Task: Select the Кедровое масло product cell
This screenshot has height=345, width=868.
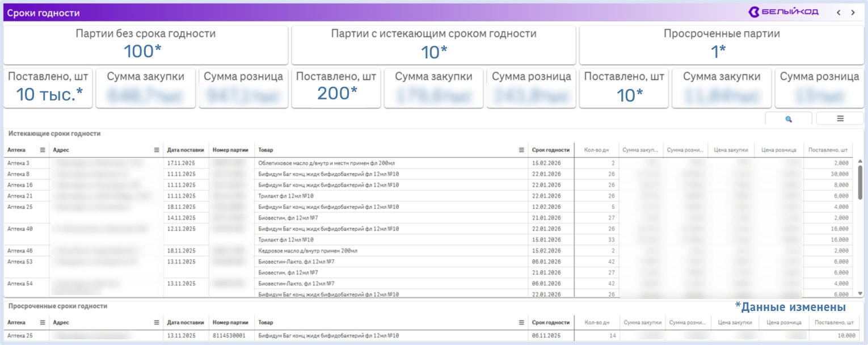Action: [x=391, y=250]
